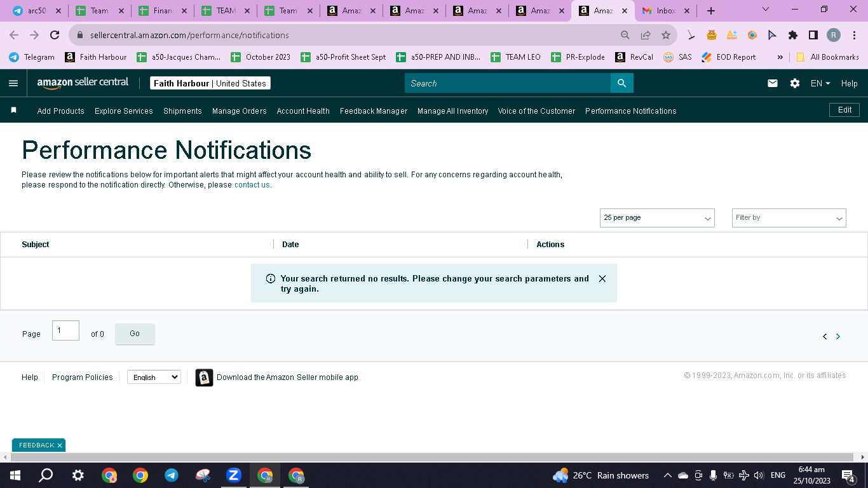Click the Edit button in the navigation bar
868x488 pixels.
tap(844, 110)
